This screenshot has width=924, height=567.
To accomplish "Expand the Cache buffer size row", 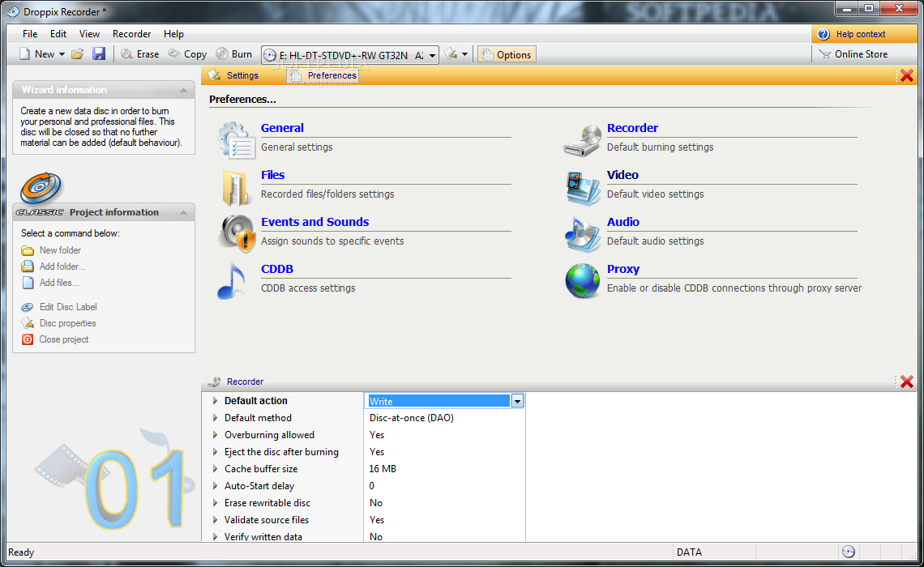I will [215, 469].
